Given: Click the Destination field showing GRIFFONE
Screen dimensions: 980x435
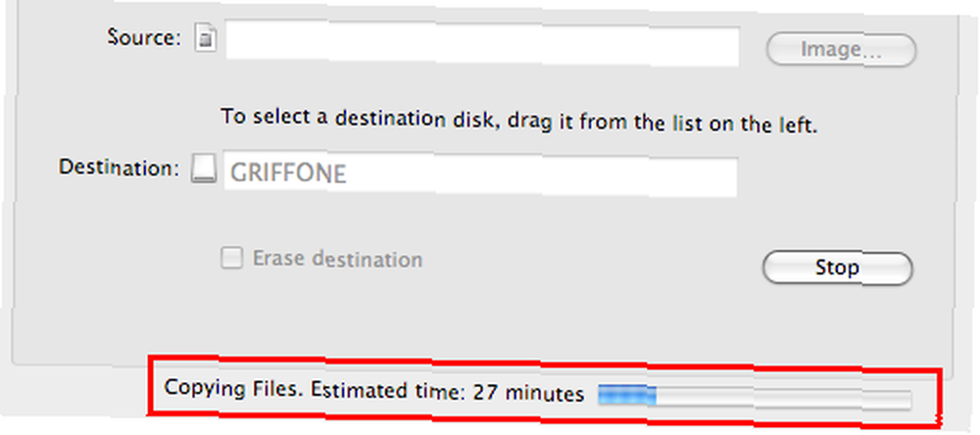Looking at the screenshot, I should [480, 176].
